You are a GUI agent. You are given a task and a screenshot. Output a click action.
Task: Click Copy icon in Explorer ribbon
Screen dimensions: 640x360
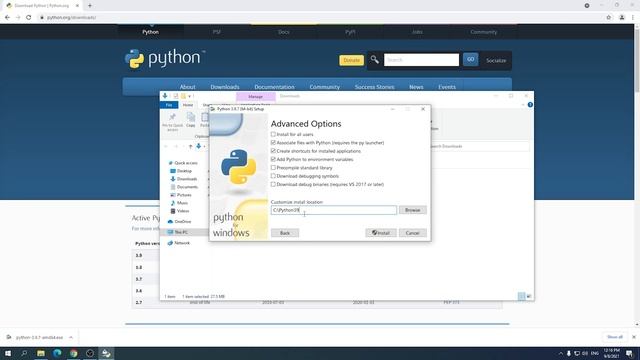191,120
